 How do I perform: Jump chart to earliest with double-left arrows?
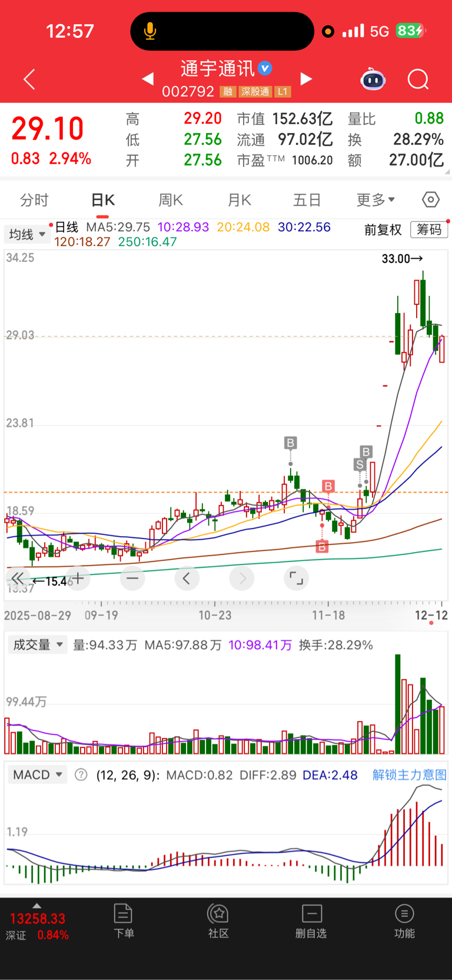[x=18, y=579]
